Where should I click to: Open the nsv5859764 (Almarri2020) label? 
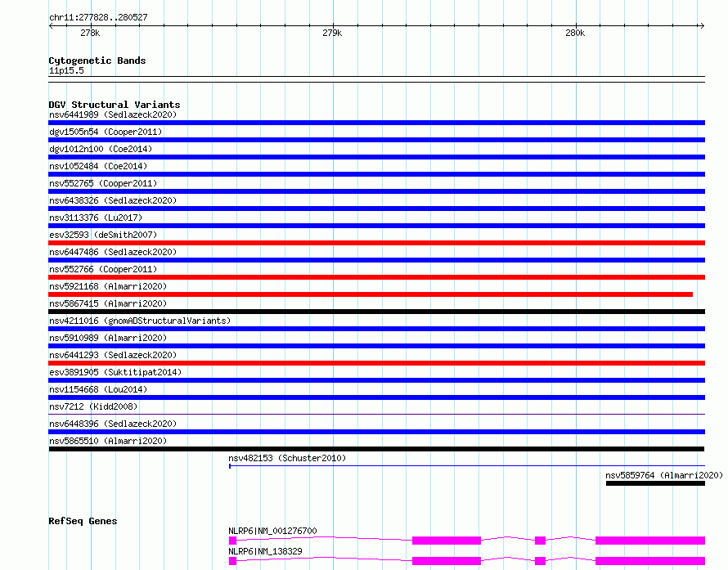click(x=664, y=475)
